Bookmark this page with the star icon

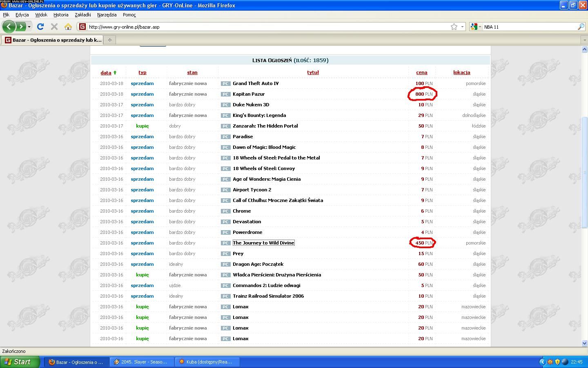(454, 27)
